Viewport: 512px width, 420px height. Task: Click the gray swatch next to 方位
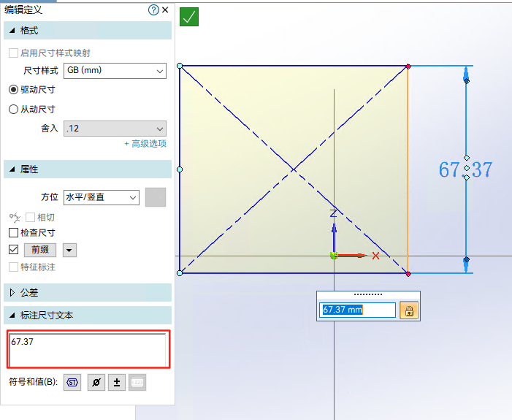[x=156, y=197]
